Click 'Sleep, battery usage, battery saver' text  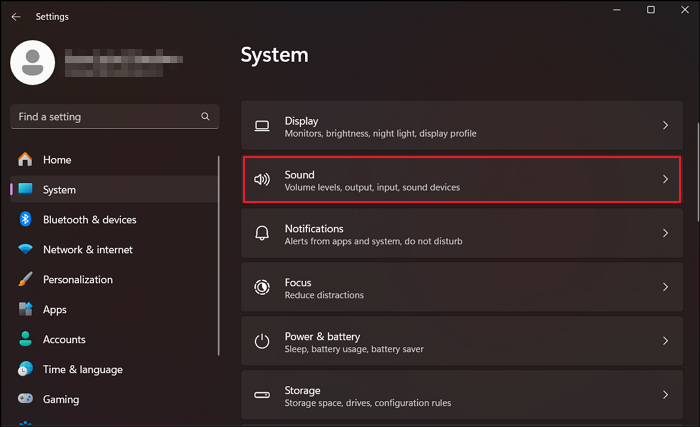[x=354, y=349]
